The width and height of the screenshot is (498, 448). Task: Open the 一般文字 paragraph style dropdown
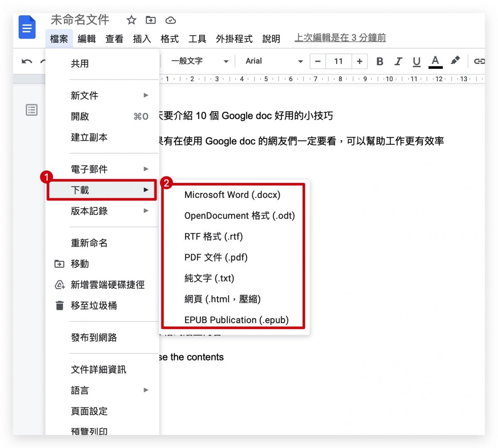(x=200, y=61)
